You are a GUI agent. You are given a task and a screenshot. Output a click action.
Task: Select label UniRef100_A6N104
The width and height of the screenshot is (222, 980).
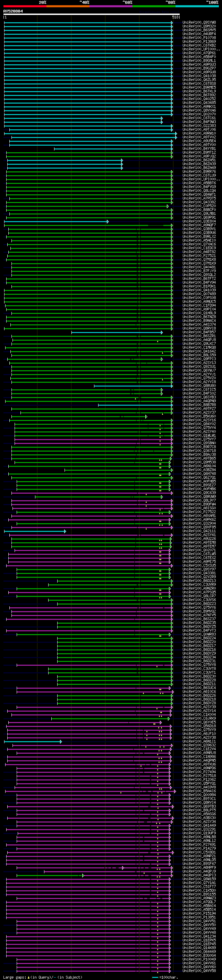pyautogui.click(x=199, y=467)
